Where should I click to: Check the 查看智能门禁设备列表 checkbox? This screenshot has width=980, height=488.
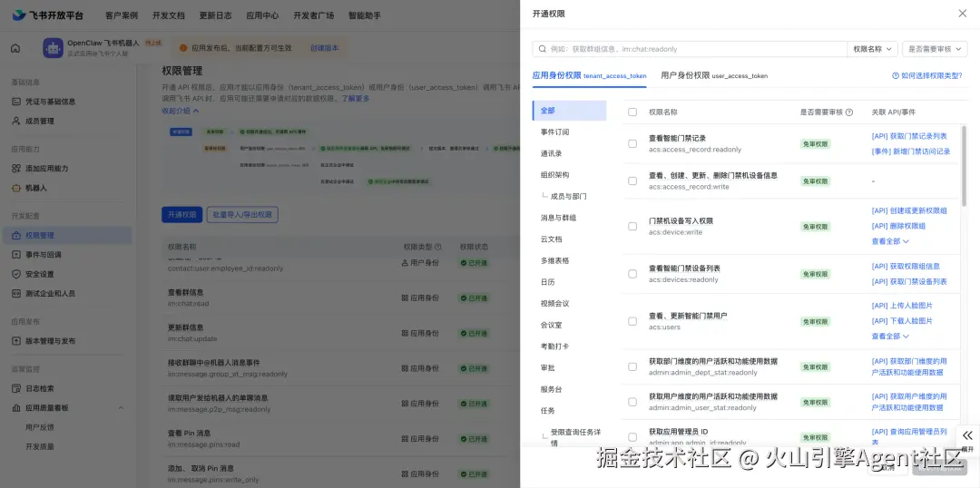[x=632, y=274]
